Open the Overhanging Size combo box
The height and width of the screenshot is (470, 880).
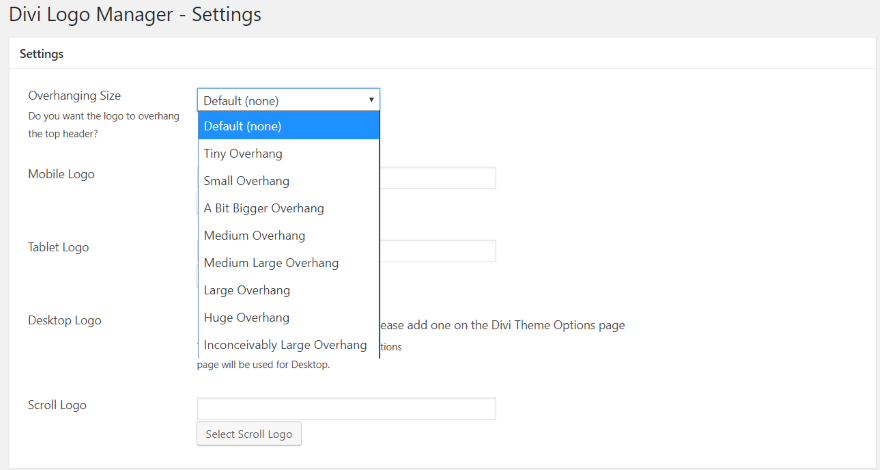[288, 100]
